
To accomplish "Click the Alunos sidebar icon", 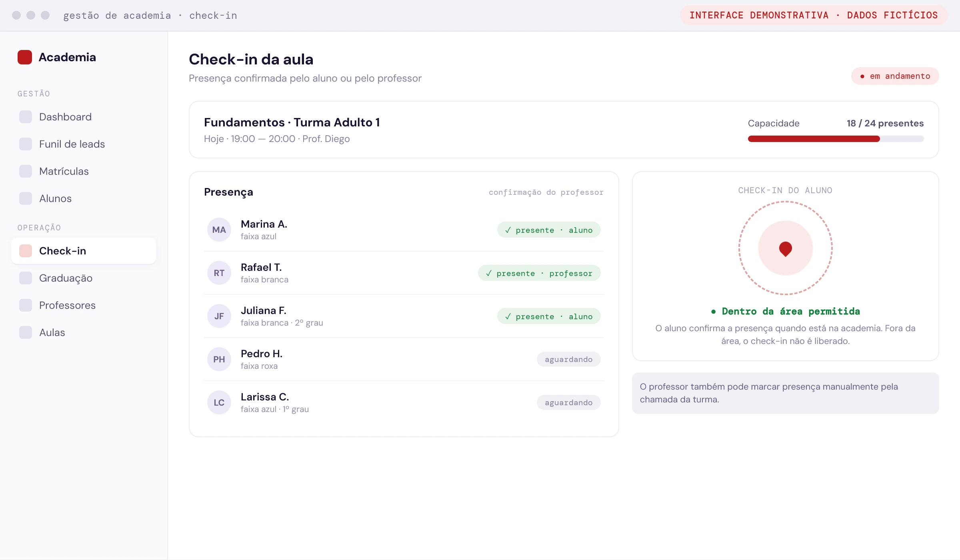I will (x=26, y=198).
